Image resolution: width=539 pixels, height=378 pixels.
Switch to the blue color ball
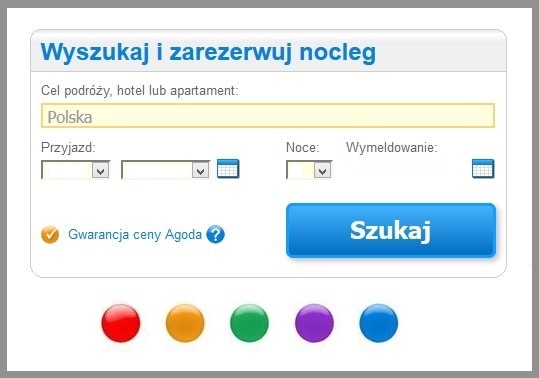[378, 323]
